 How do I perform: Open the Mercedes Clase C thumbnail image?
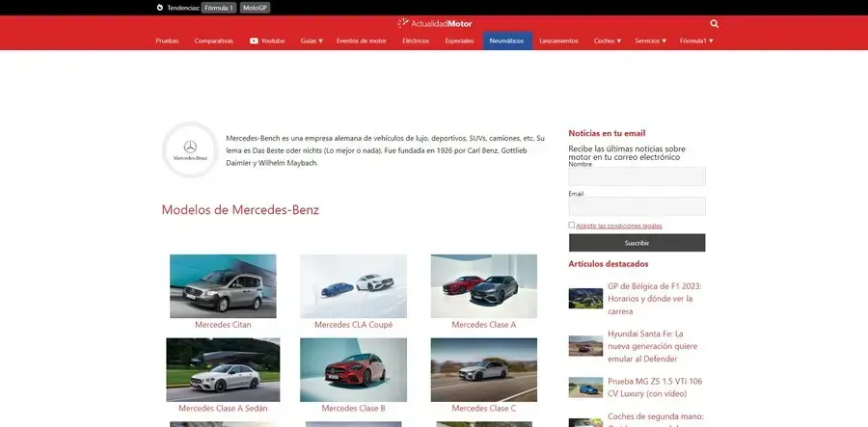coord(484,370)
